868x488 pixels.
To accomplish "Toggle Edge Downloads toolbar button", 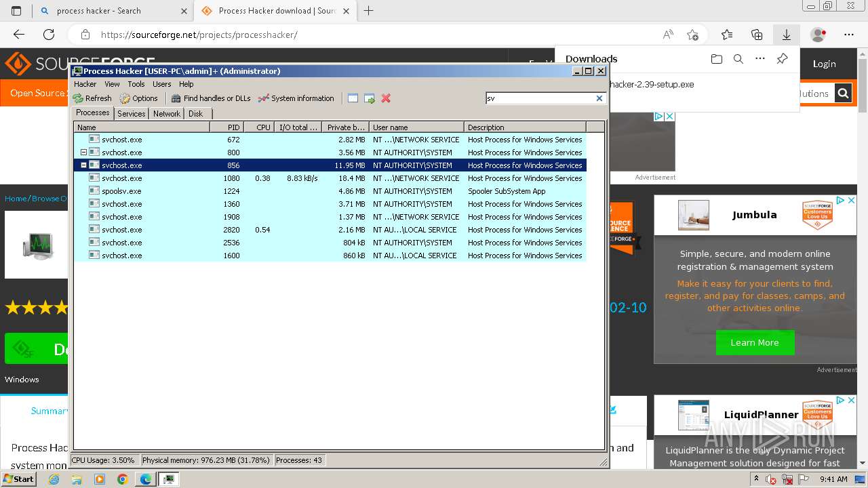I will coord(787,35).
